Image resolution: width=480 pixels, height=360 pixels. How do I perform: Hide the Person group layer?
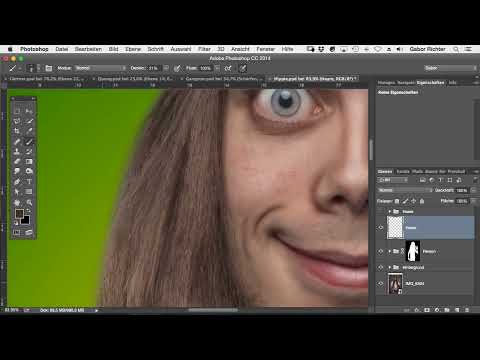click(x=381, y=251)
